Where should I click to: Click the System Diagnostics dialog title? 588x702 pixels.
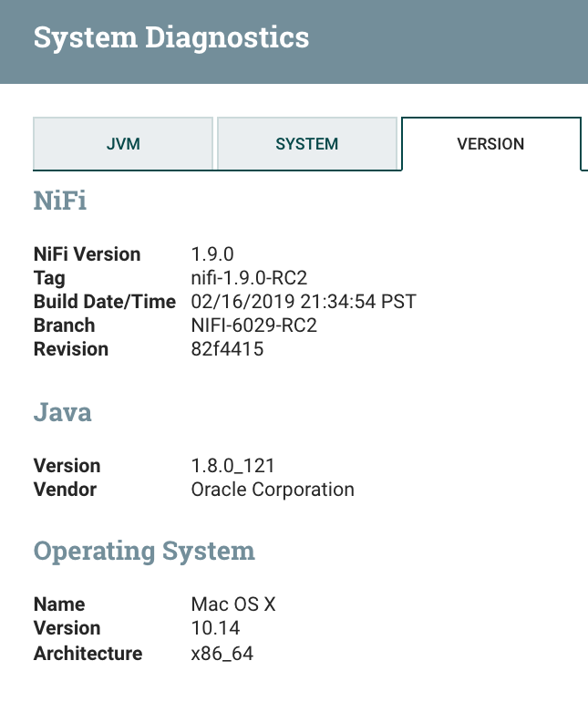tap(171, 37)
